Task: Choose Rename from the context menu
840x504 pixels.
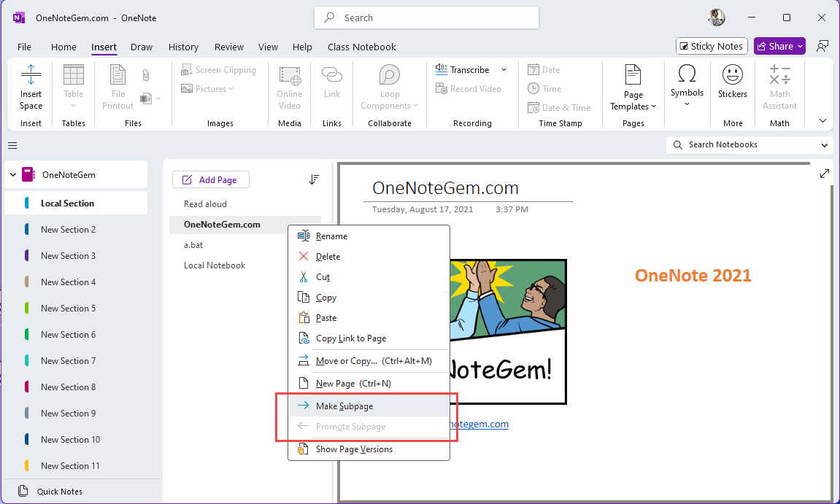Action: (x=369, y=236)
